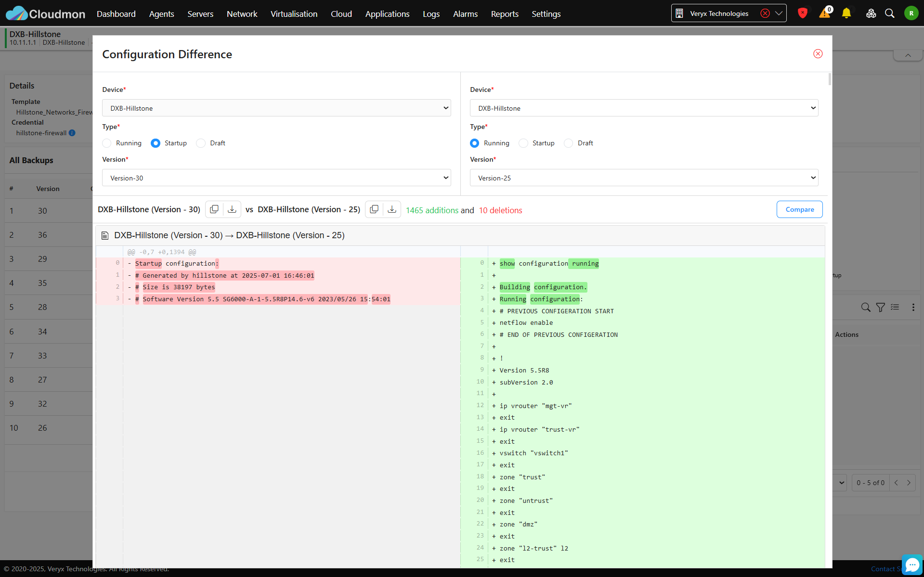Collapse the panel with the up chevron
The image size is (924, 577).
pos(908,55)
